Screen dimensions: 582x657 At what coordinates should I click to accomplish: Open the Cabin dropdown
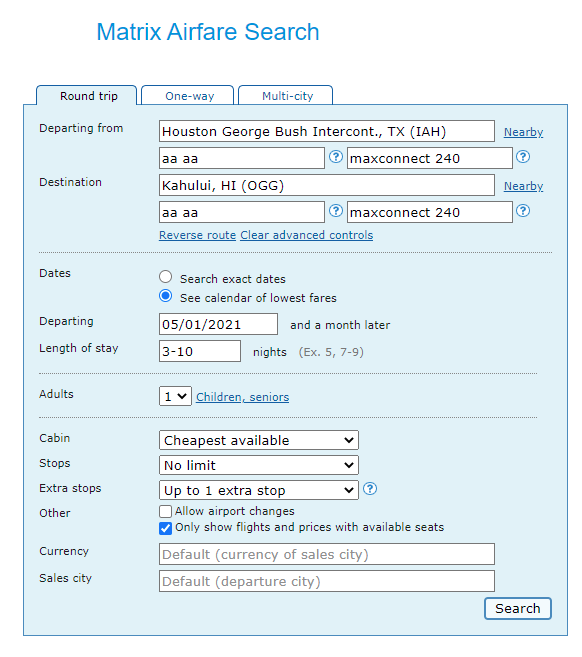pyautogui.click(x=259, y=440)
